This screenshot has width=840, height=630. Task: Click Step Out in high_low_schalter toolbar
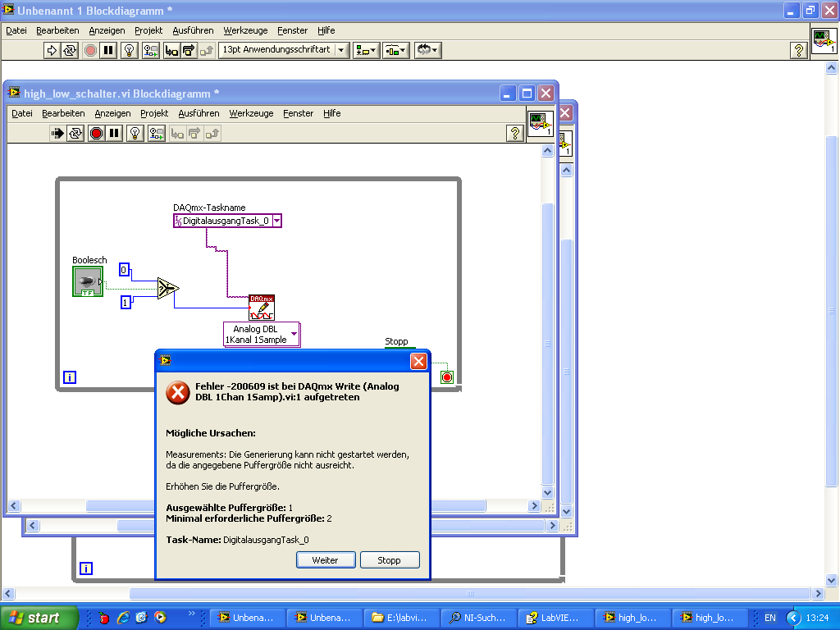[212, 134]
